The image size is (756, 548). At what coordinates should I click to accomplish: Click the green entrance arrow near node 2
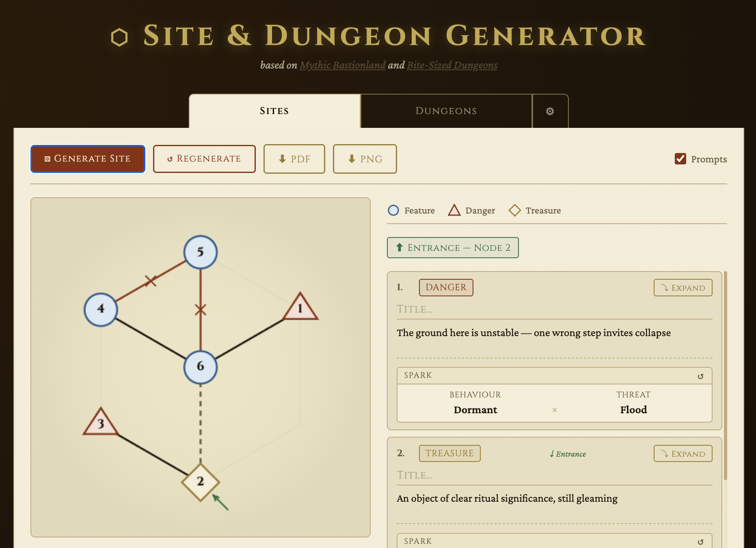pos(221,503)
